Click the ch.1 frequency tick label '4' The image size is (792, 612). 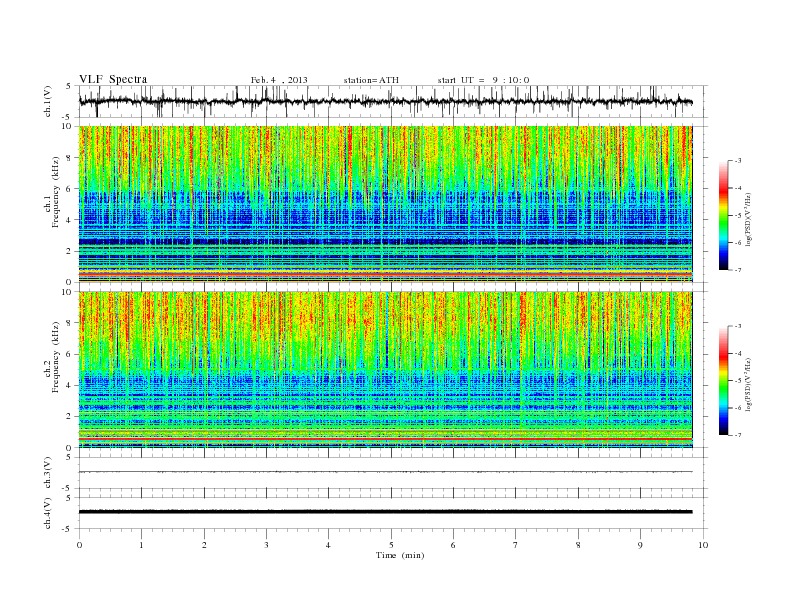coord(70,220)
